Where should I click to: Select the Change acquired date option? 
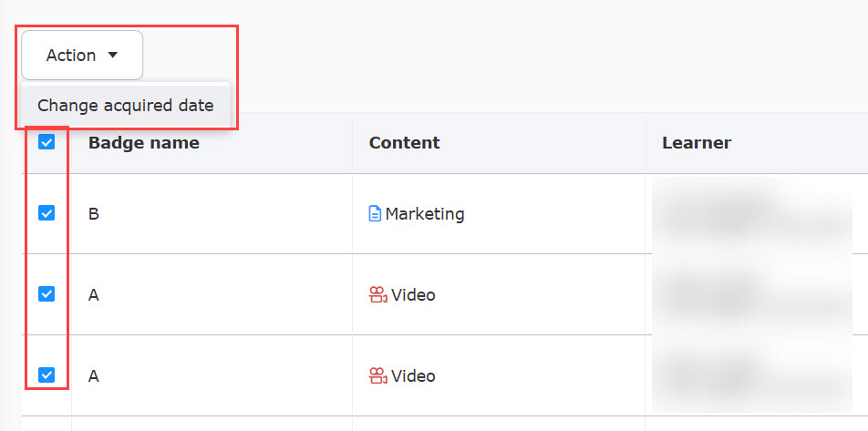point(125,106)
